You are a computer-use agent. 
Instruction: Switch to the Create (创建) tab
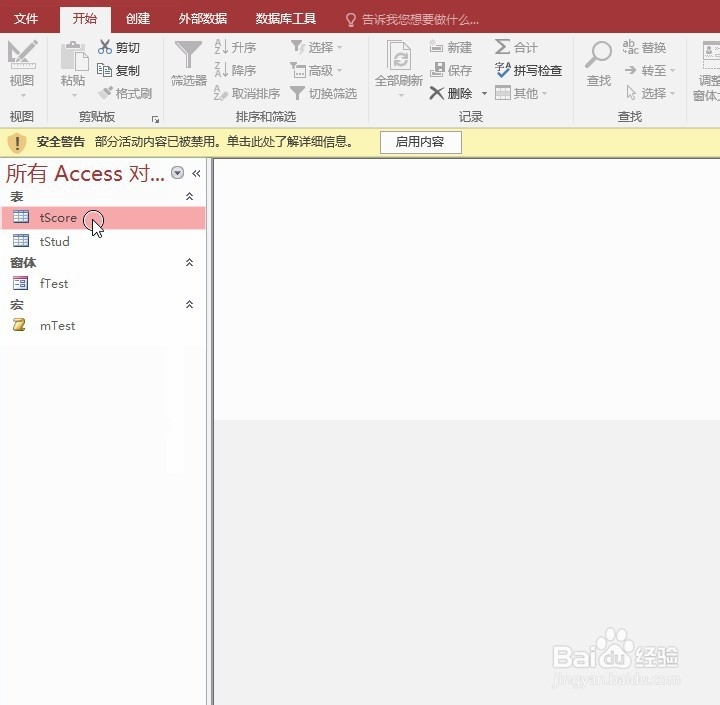138,18
